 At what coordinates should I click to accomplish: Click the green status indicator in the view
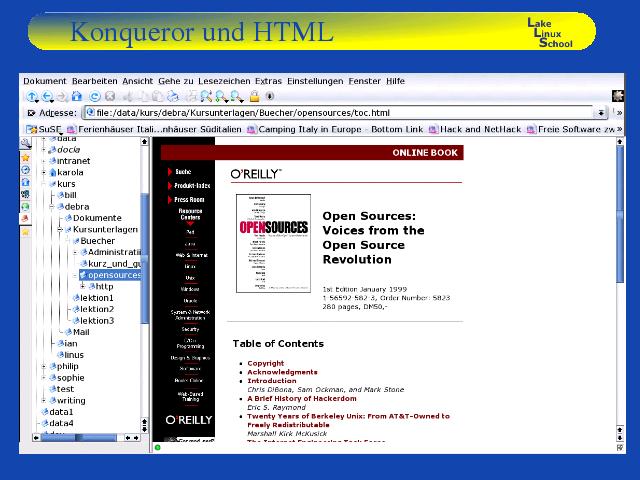tap(158, 447)
